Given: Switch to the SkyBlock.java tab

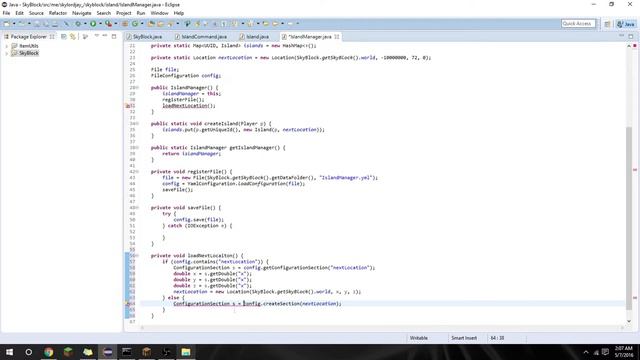Looking at the screenshot, I should click(x=144, y=37).
